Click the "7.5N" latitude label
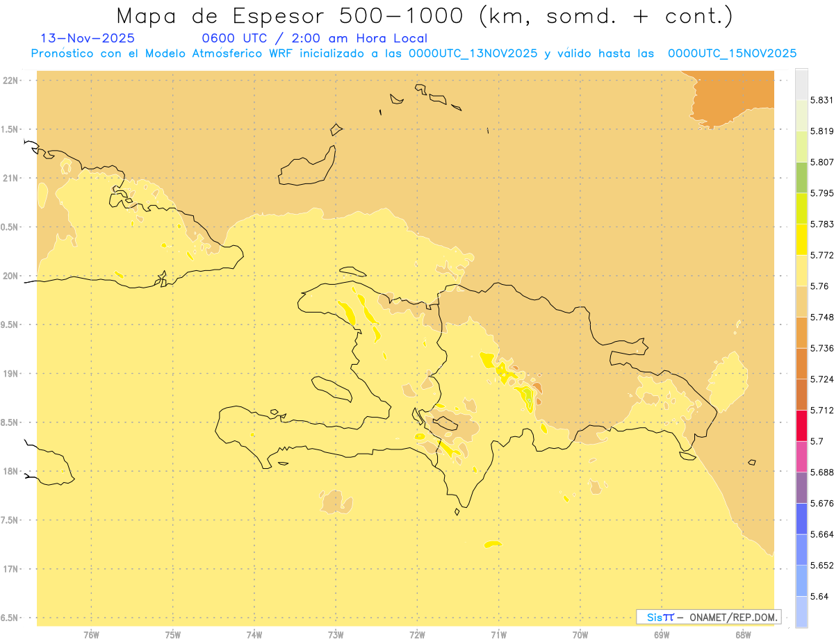834x644 pixels. click(x=10, y=520)
